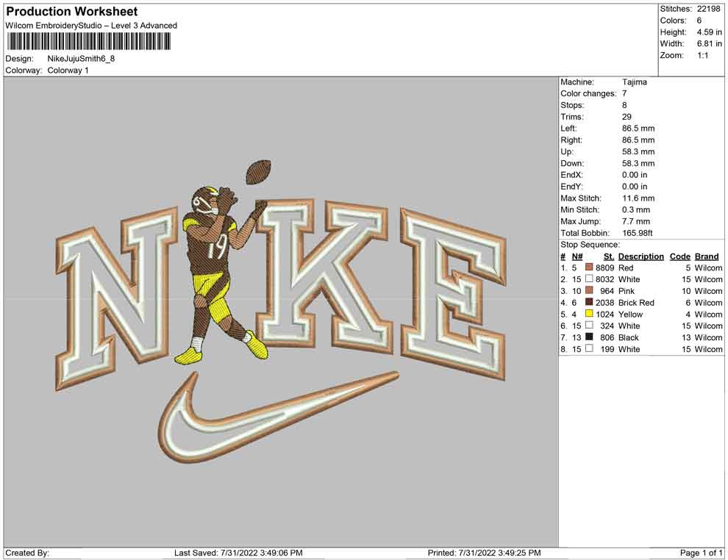Click the white swatch for thread 324
The image size is (728, 560).
click(x=589, y=326)
